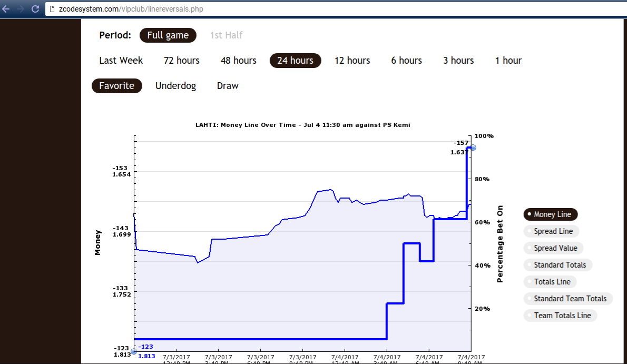Select the 48 hours range
Viewport: 627px width, 364px height.
tap(238, 61)
